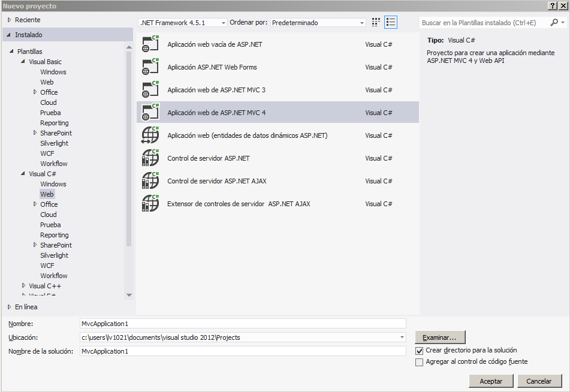Open the Ubicación path dropdown arrow
This screenshot has width=570, height=392.
402,337
